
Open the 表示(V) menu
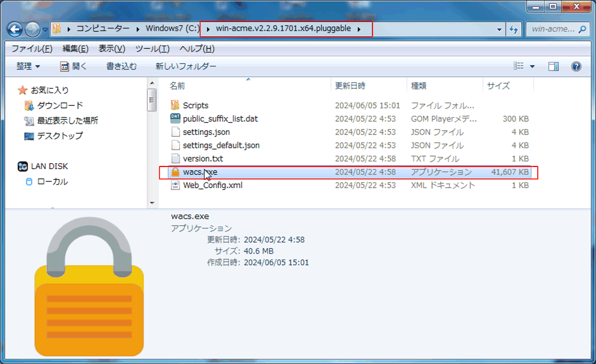coord(111,49)
